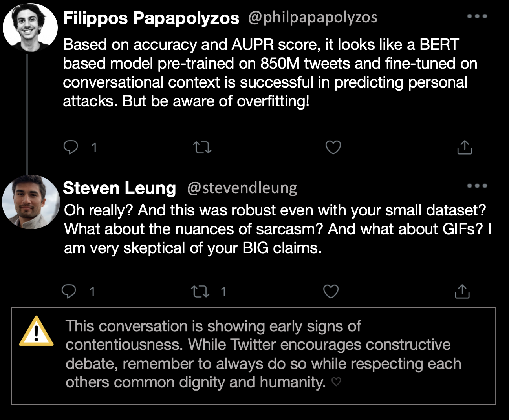Open Filippos Papapolyzos's profile photo
The height and width of the screenshot is (420, 509).
30,27
